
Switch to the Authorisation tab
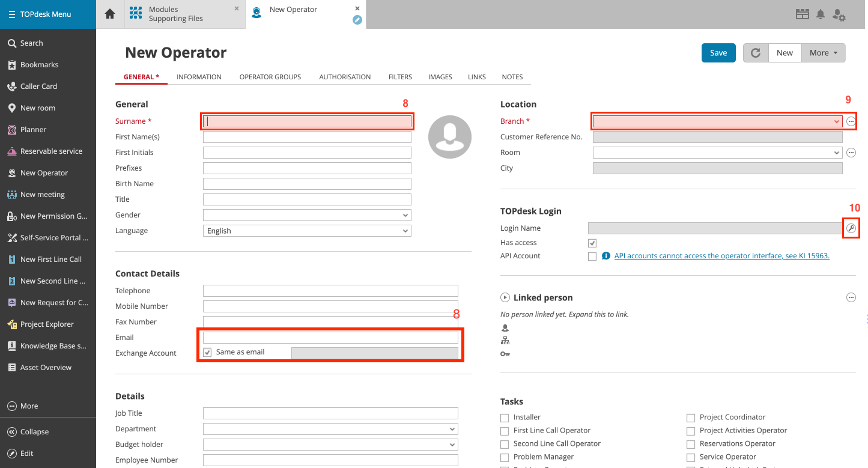tap(345, 77)
